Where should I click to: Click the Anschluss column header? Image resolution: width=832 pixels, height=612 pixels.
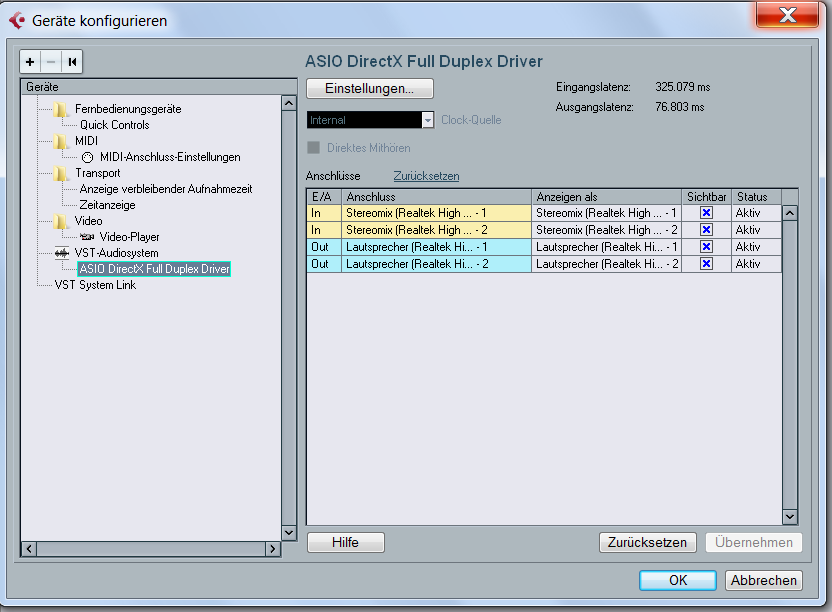pyautogui.click(x=437, y=197)
